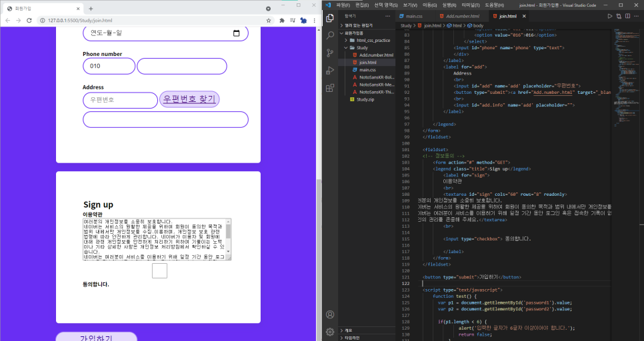
Task: Focus the address detail input field
Action: [x=165, y=119]
